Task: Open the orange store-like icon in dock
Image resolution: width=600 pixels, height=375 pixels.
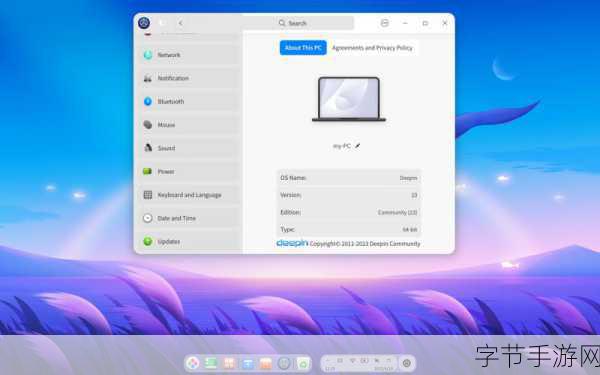Action: 266,363
